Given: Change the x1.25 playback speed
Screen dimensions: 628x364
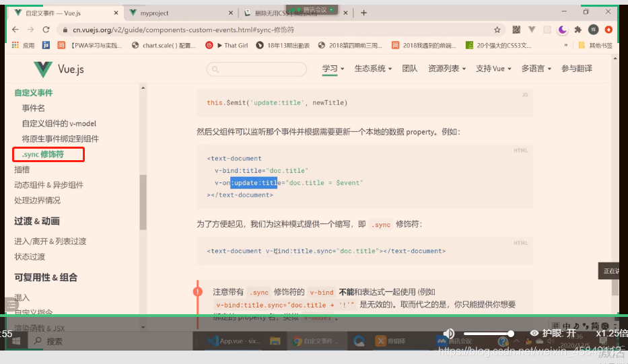Looking at the screenshot, I should 611,333.
